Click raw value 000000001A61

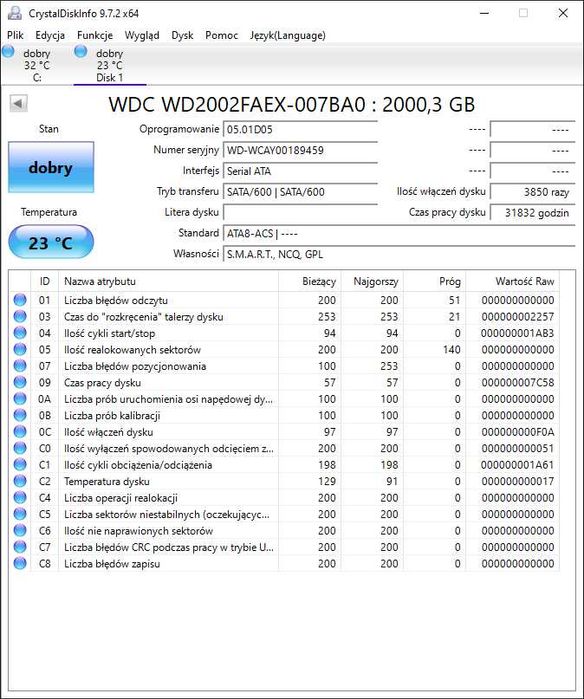point(518,465)
